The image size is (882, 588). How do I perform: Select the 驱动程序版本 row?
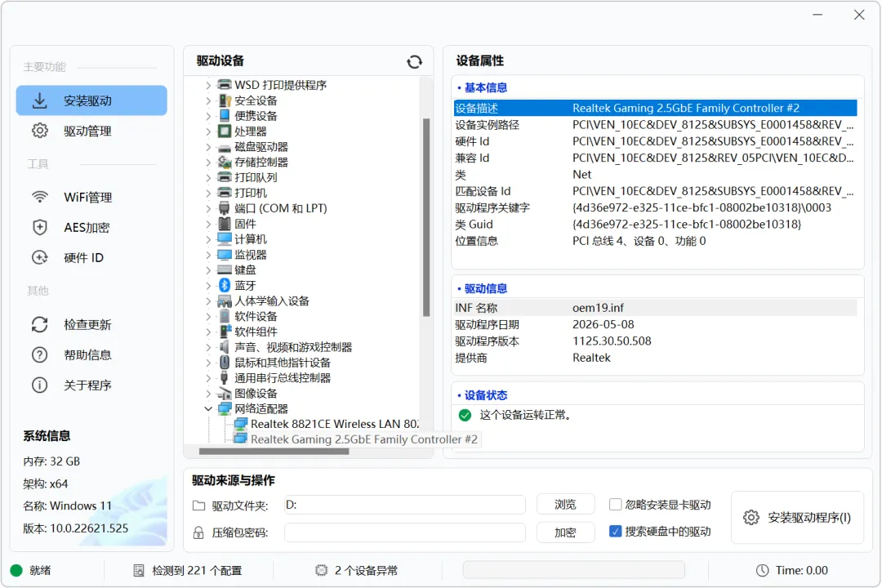click(655, 341)
